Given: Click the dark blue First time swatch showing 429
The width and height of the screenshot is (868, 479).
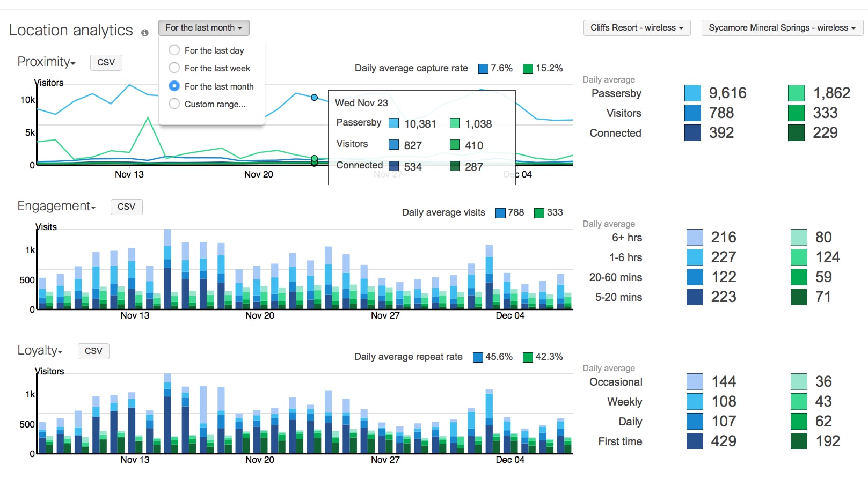Looking at the screenshot, I should pyautogui.click(x=695, y=441).
